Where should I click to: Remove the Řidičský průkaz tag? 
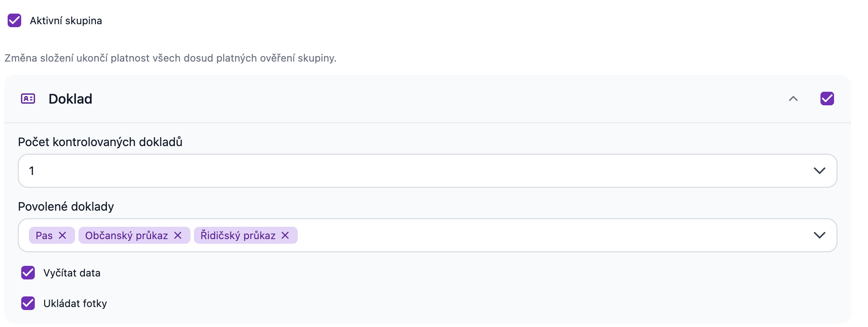point(285,235)
